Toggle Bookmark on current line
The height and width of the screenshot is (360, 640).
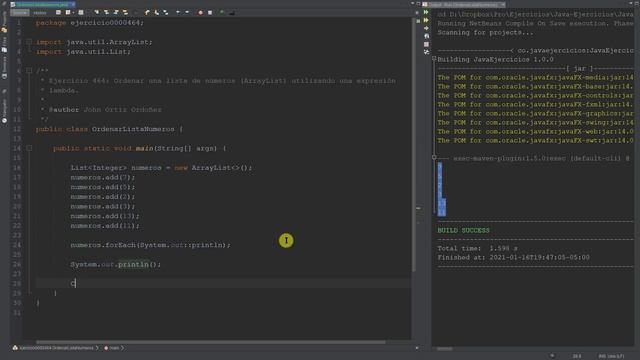[x=166, y=13]
